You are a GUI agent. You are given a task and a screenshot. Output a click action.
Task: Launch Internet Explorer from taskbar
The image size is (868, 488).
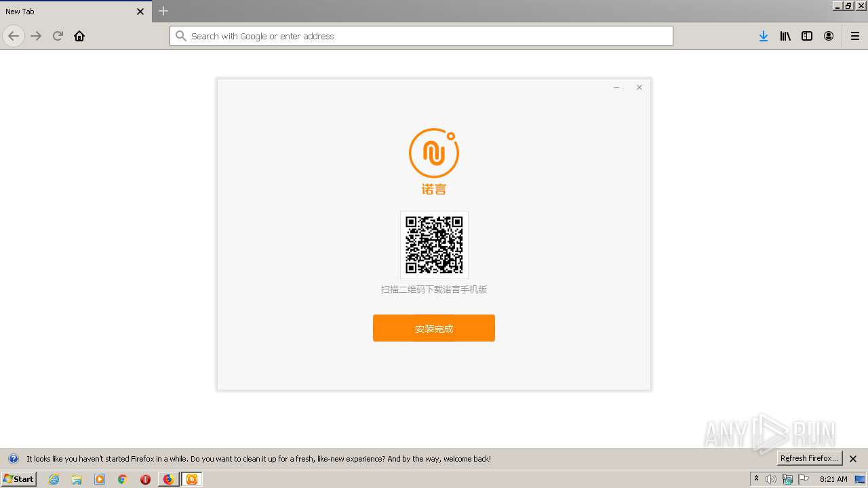(x=54, y=479)
